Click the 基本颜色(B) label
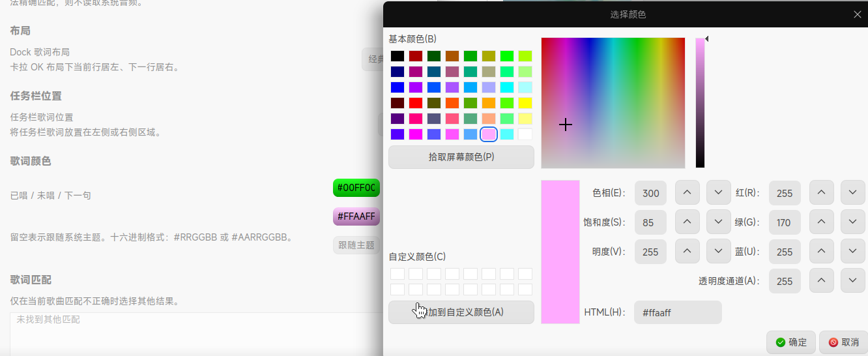This screenshot has width=868, height=356. (x=412, y=39)
